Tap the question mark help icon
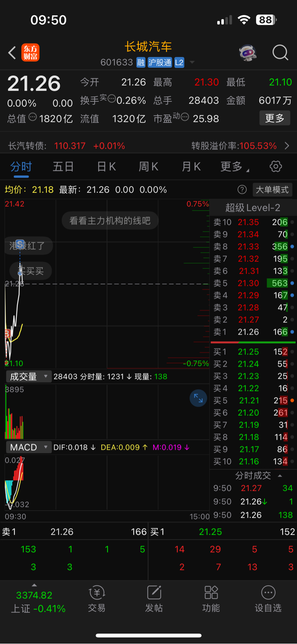Viewport: 297px width, 644px height. [242, 189]
